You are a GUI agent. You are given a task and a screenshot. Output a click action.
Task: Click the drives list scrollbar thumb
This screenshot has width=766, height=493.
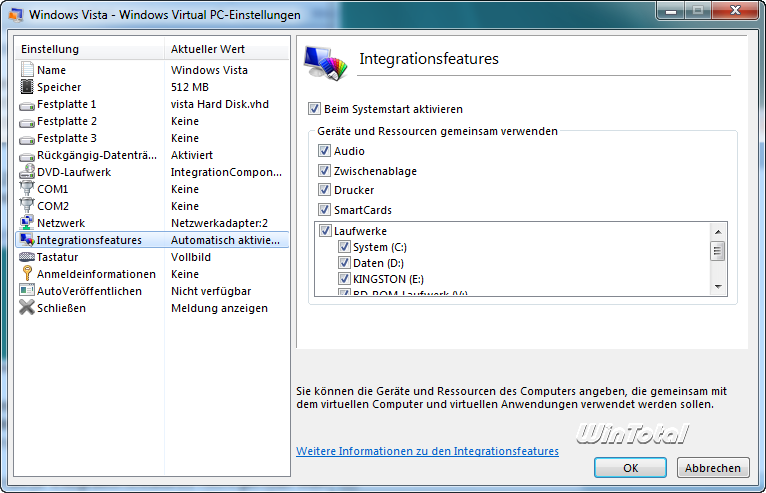pos(718,251)
